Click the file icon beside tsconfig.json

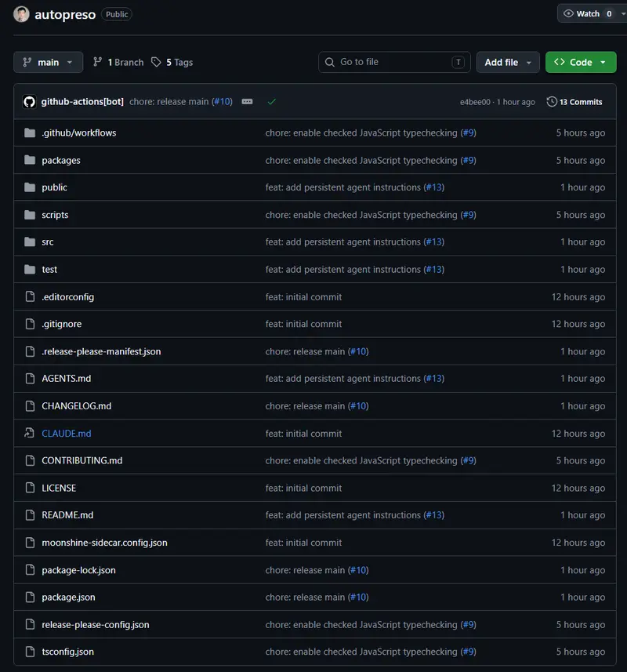tap(30, 652)
